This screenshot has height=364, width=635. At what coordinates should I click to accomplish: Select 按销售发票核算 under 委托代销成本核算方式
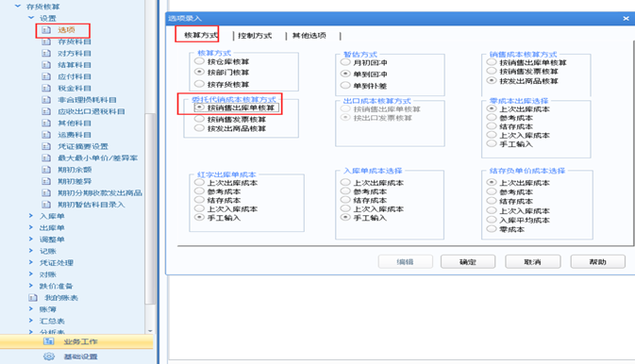click(x=199, y=119)
